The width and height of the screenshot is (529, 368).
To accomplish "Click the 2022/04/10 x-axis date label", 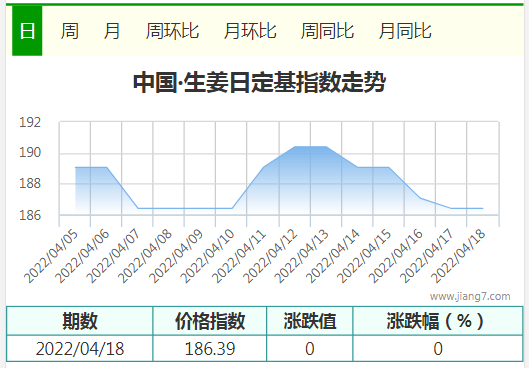I will point(207,256).
